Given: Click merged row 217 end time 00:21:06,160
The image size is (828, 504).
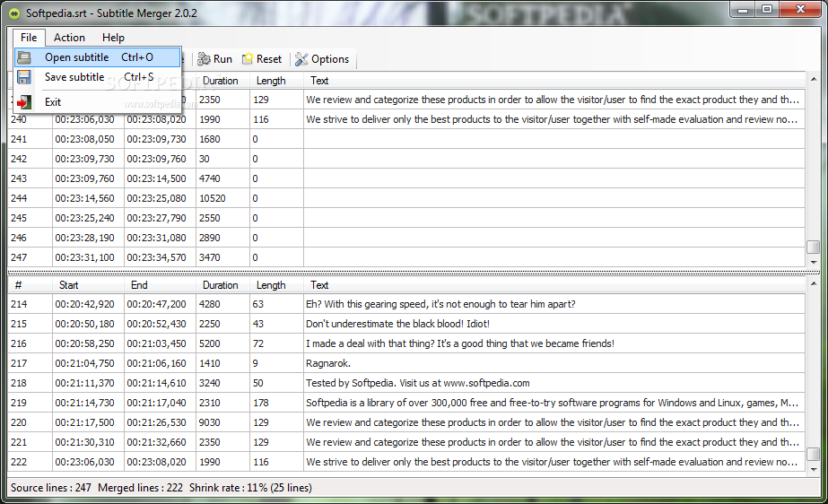Looking at the screenshot, I should tap(156, 363).
